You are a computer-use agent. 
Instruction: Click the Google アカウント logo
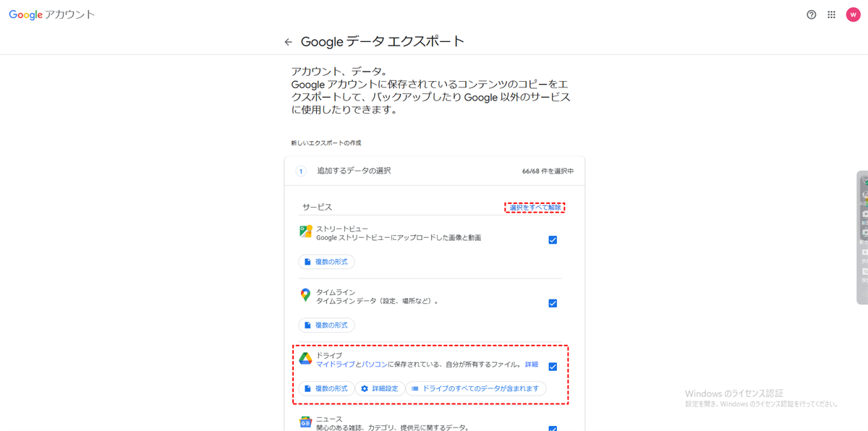tap(51, 14)
